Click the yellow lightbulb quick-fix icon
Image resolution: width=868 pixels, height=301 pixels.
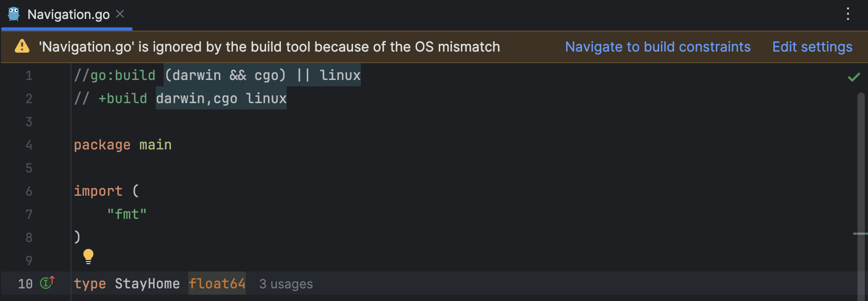point(88,256)
